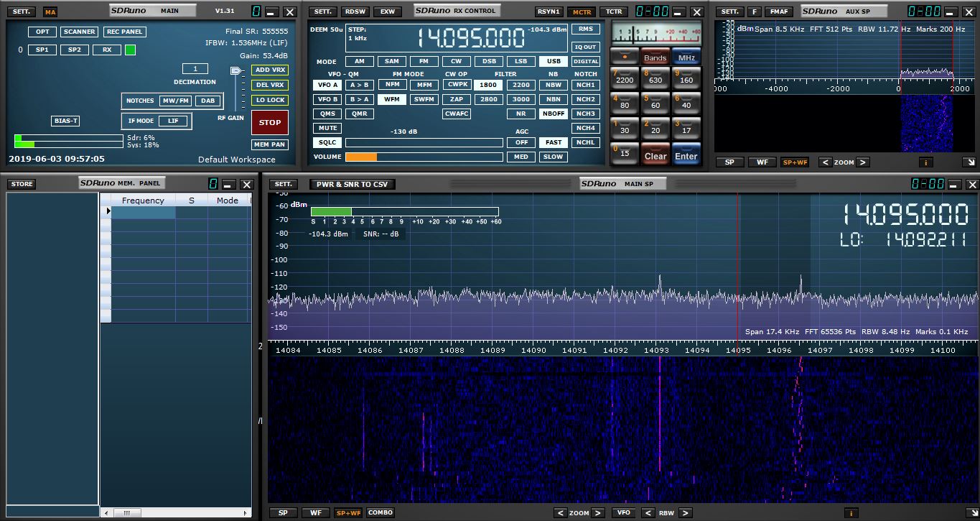Select the WF view in Aux SP

pyautogui.click(x=762, y=162)
